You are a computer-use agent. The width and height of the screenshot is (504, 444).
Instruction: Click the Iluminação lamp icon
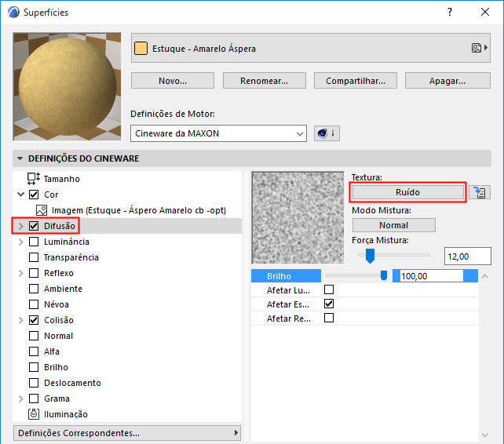click(x=34, y=414)
